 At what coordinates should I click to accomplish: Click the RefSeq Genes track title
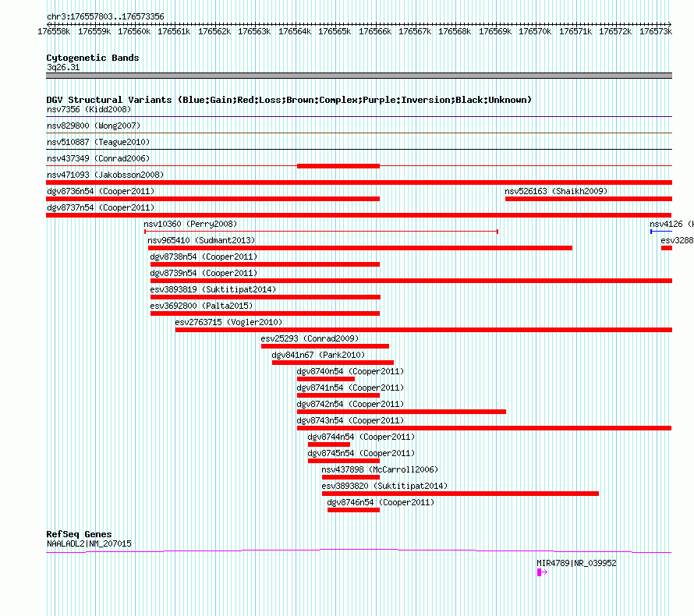click(x=79, y=534)
